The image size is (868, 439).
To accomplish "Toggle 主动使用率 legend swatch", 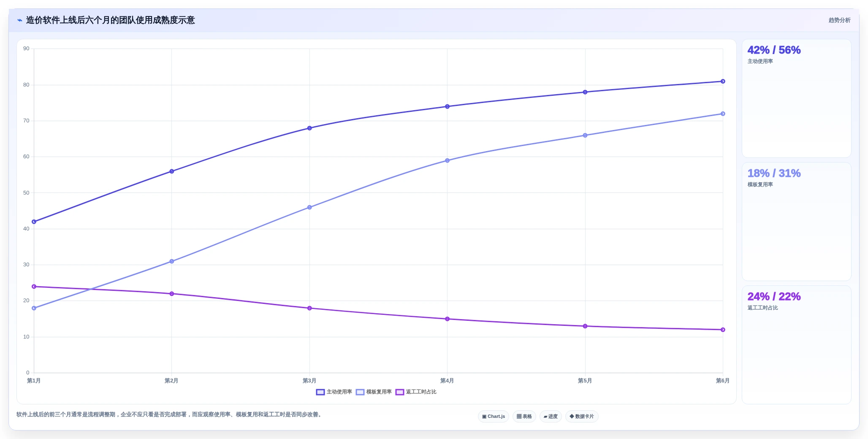I will (320, 392).
